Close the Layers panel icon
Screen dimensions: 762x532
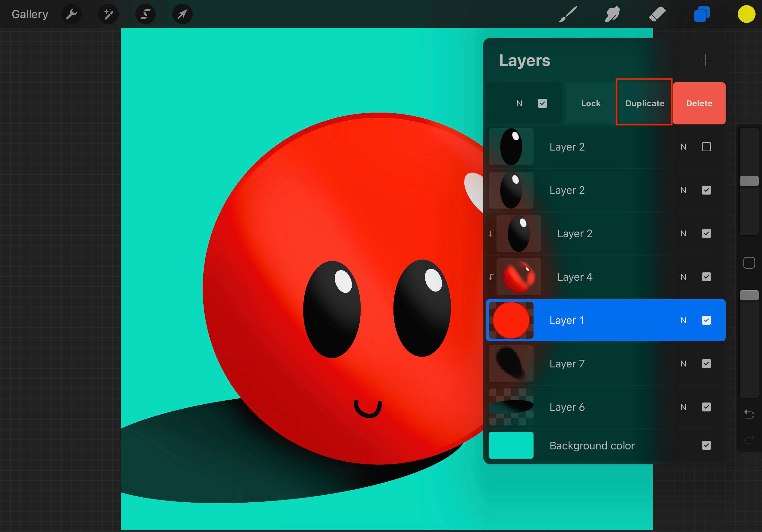pos(702,14)
